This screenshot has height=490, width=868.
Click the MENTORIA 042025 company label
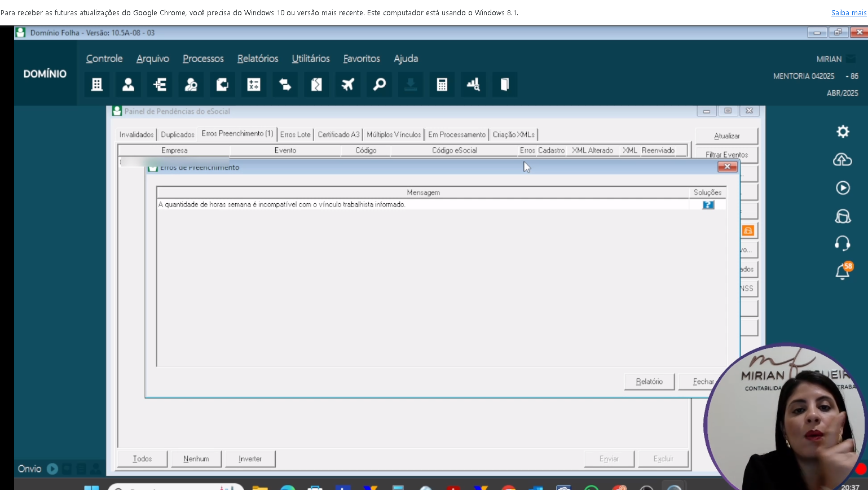[804, 76]
